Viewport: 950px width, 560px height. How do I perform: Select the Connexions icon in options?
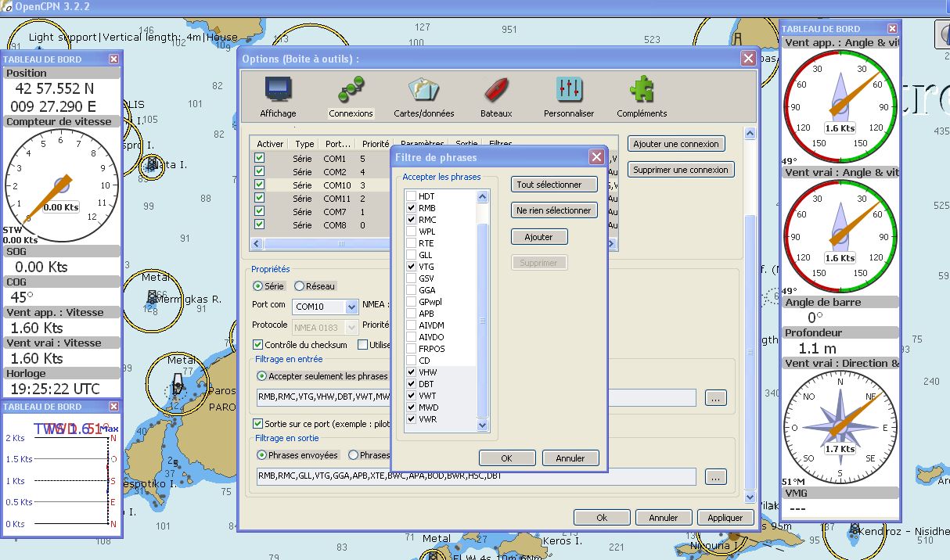point(351,90)
